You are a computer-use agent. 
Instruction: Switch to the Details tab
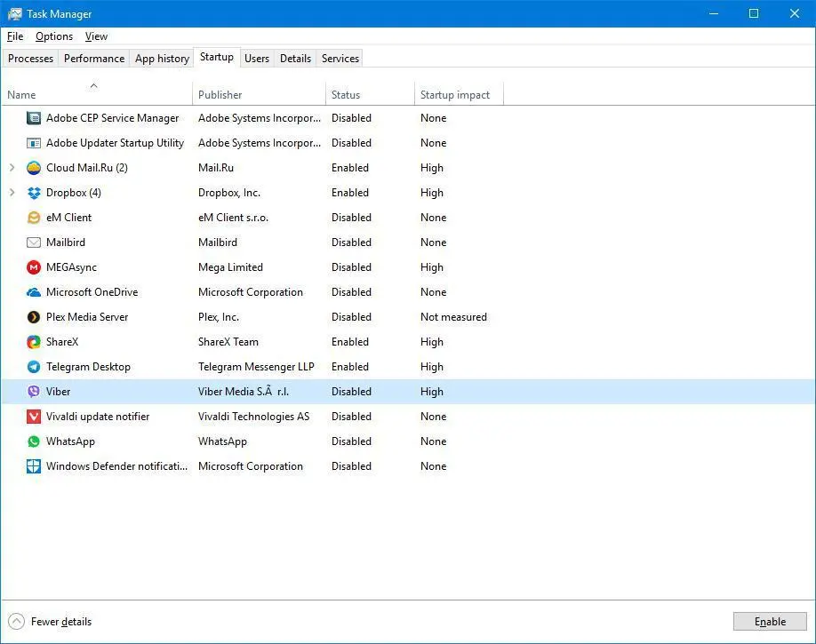point(295,59)
